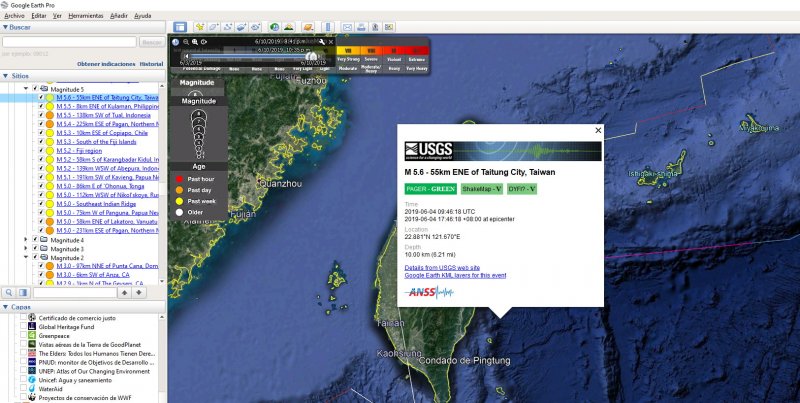Open the Ver menu

pyautogui.click(x=57, y=16)
